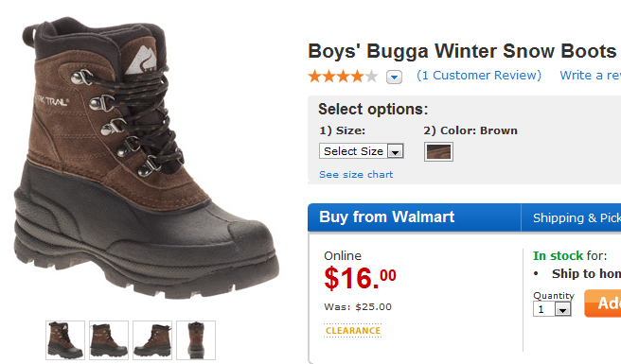
Task: Select the first boot thumbnail
Action: click(x=65, y=340)
